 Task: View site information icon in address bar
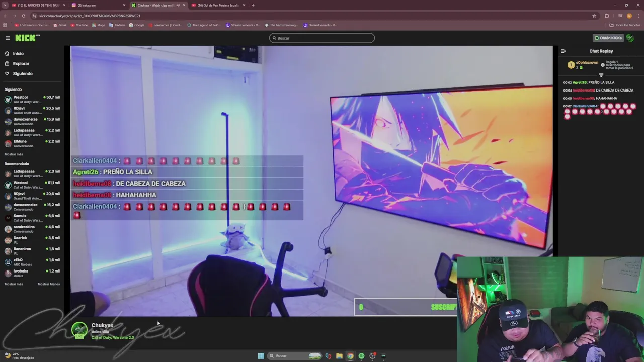[x=34, y=16]
